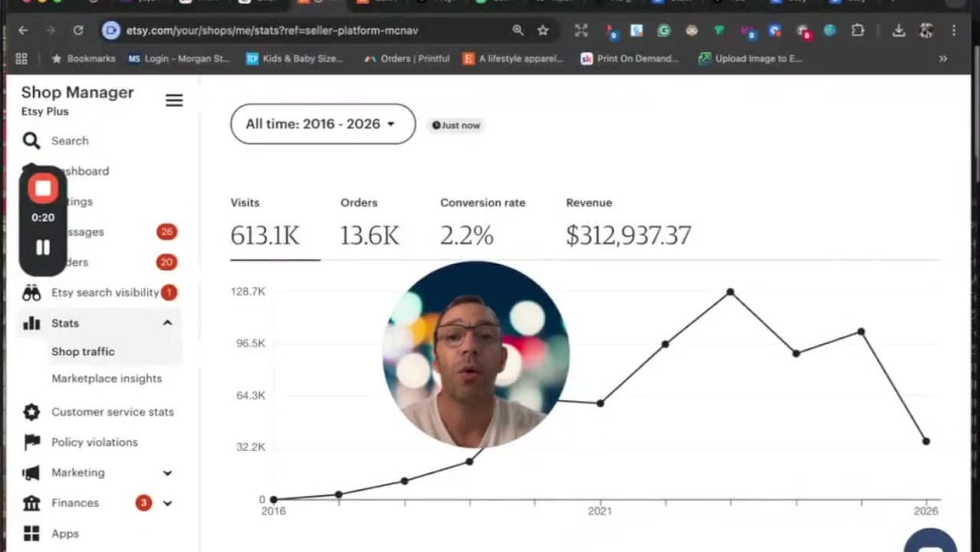Click the Stats bar chart icon

[x=31, y=324]
